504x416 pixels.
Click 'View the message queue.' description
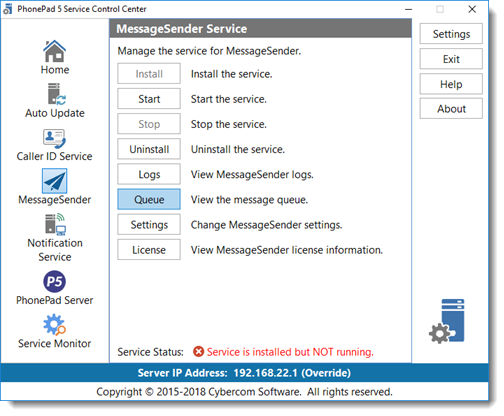pos(249,200)
